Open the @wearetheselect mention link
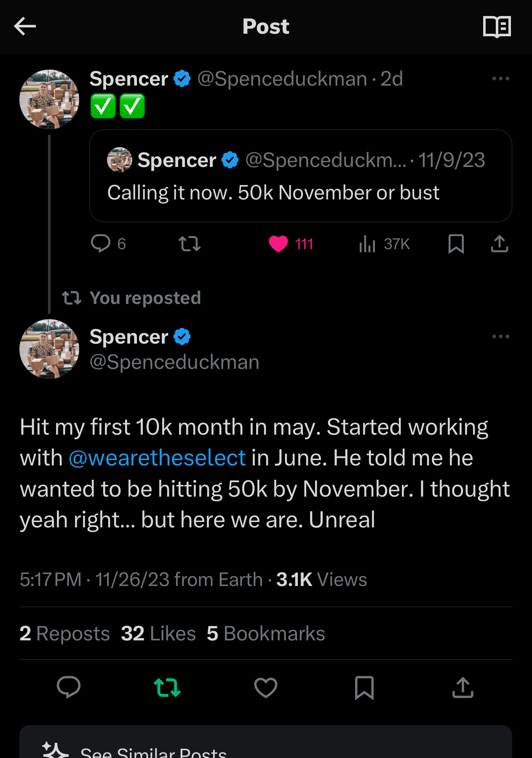The width and height of the screenshot is (532, 758). pyautogui.click(x=157, y=458)
